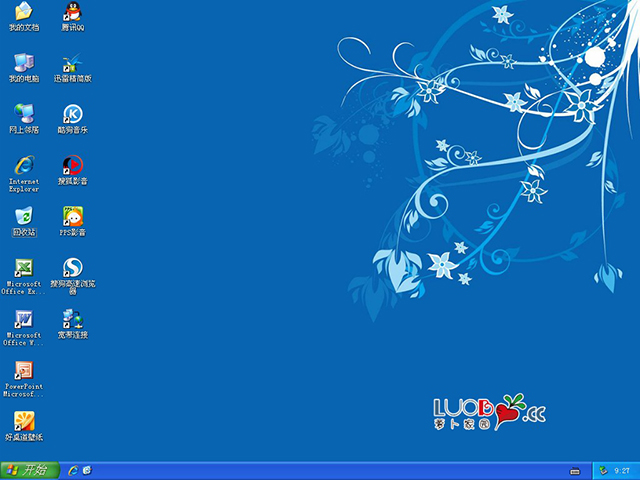The height and width of the screenshot is (480, 640).
Task: Open 网上邻居 (Network Neighborhood) icon
Action: pyautogui.click(x=23, y=114)
